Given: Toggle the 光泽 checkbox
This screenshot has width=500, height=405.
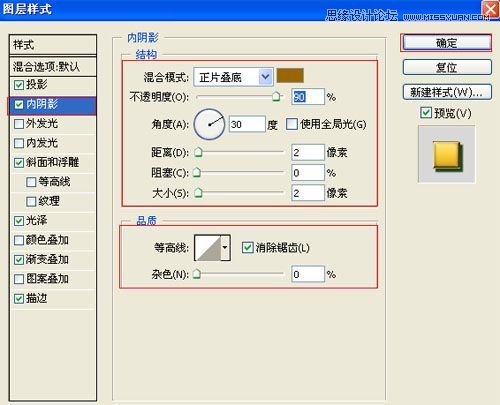Looking at the screenshot, I should coord(19,221).
